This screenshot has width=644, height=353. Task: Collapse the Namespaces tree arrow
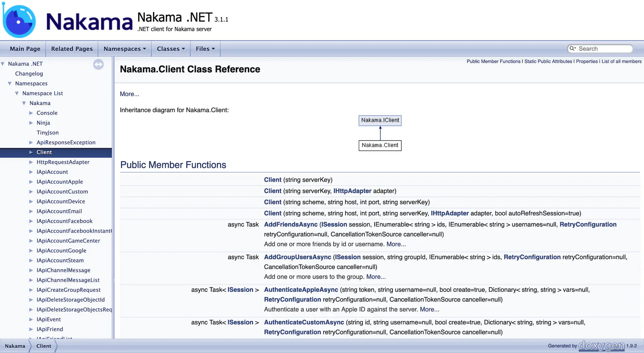(10, 83)
